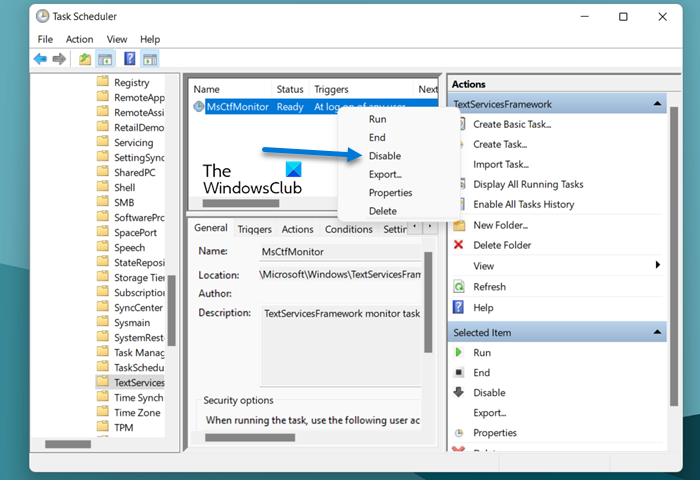Click the tab strip scroll-right arrow

pos(429,227)
